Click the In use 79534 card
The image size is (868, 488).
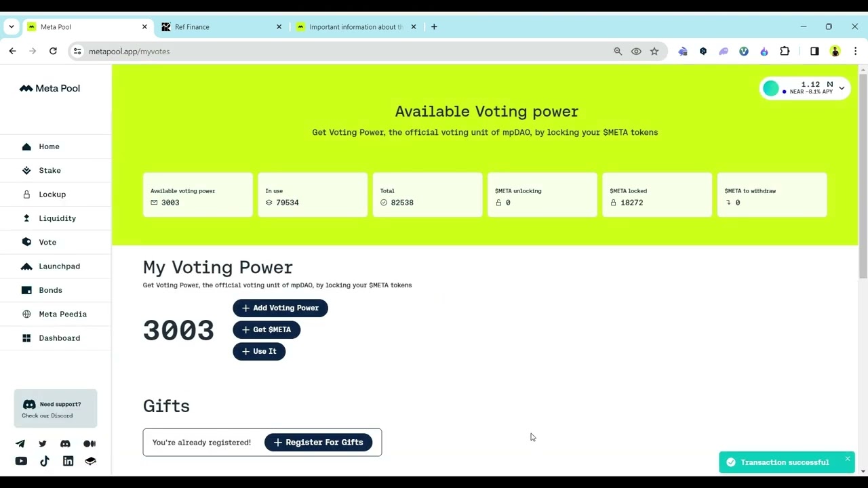313,195
